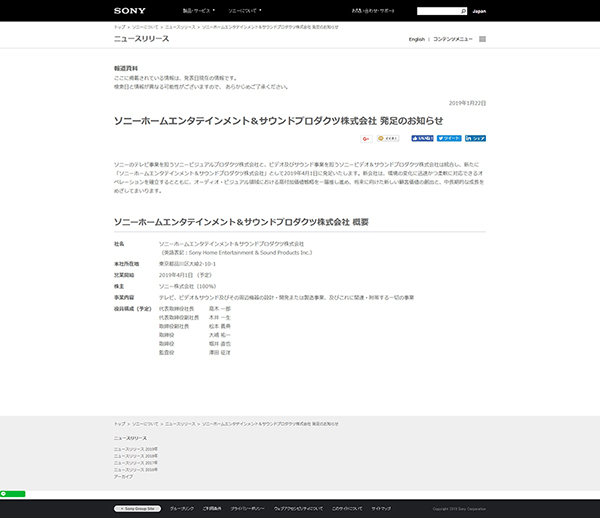Click the orange bookmark share button
Image resolution: width=600 pixels, height=518 pixels.
388,138
